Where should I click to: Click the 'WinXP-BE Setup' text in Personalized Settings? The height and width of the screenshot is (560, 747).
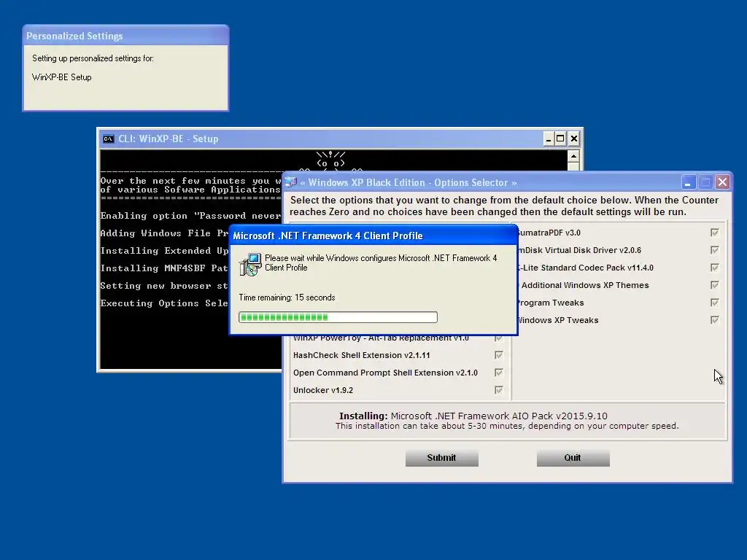click(x=61, y=77)
